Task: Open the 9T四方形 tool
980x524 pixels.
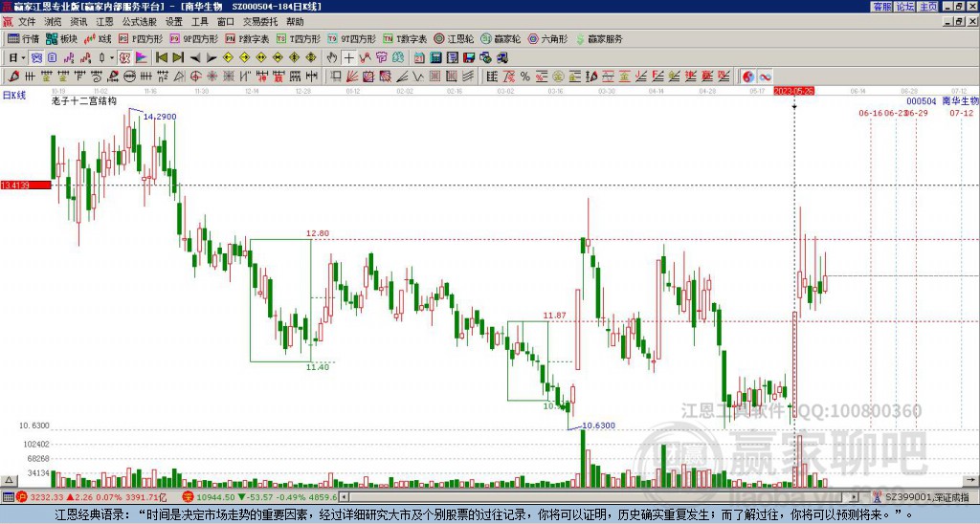Action: (x=352, y=38)
